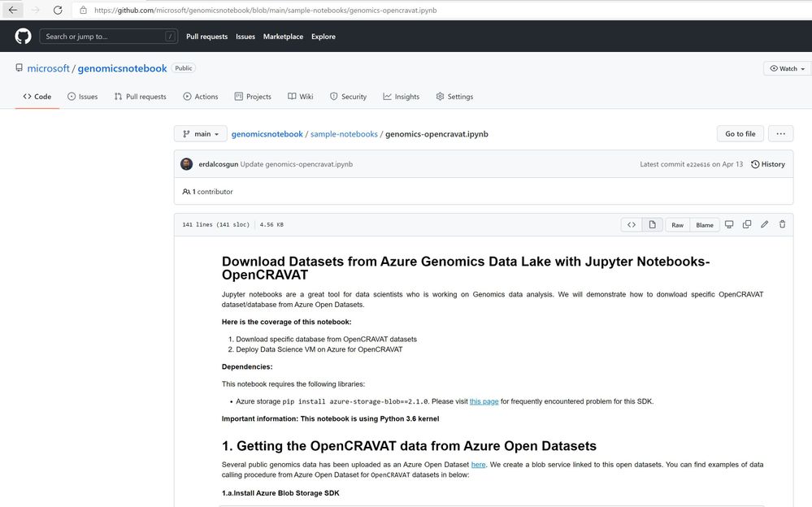Open the Issues repository tab
The width and height of the screenshot is (812, 507).
[82, 97]
